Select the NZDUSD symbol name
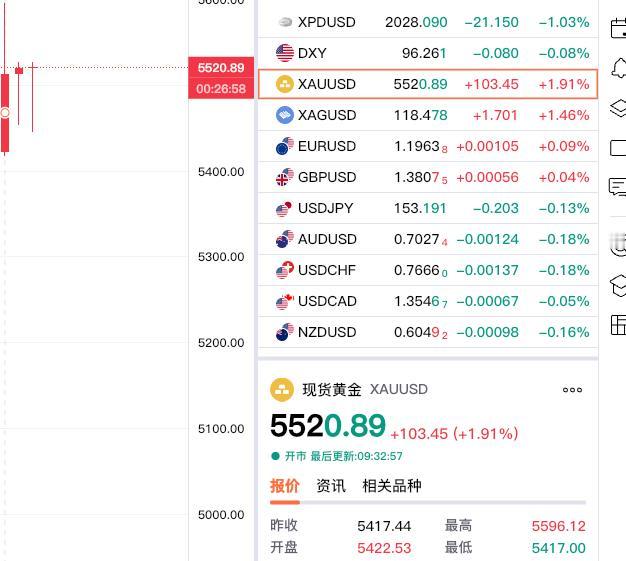626x561 pixels. 327,332
